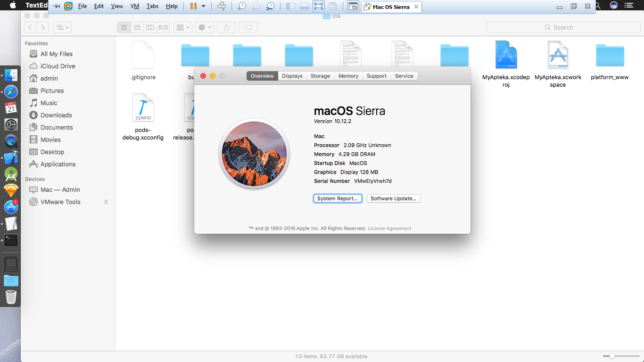This screenshot has width=644, height=362.
Task: Select the .gitignore file
Action: click(143, 61)
